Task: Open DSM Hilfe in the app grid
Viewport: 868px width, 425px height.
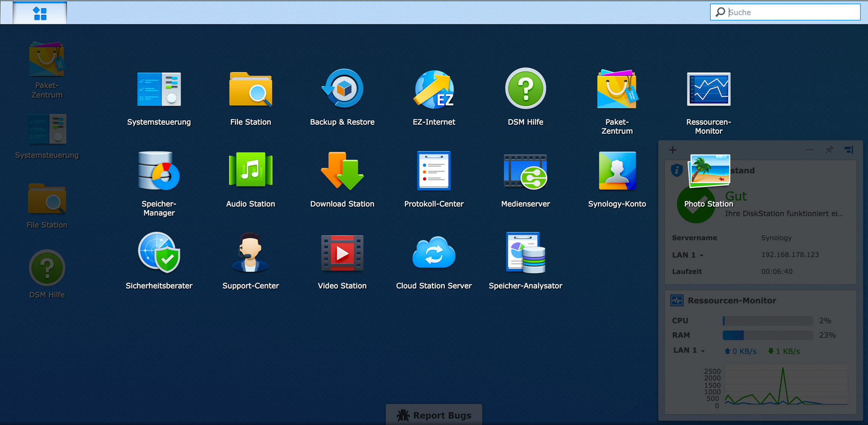Action: point(525,89)
